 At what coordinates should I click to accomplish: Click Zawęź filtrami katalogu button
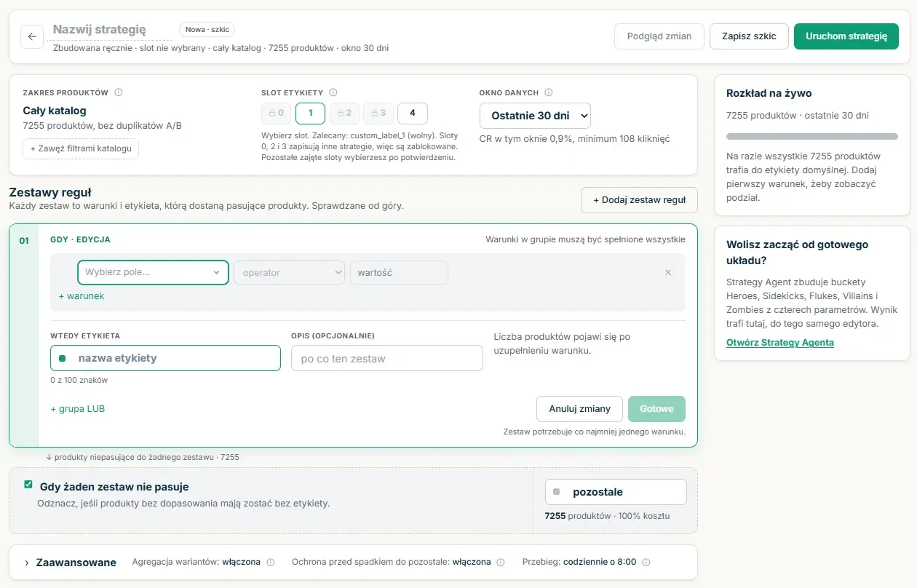(x=81, y=149)
